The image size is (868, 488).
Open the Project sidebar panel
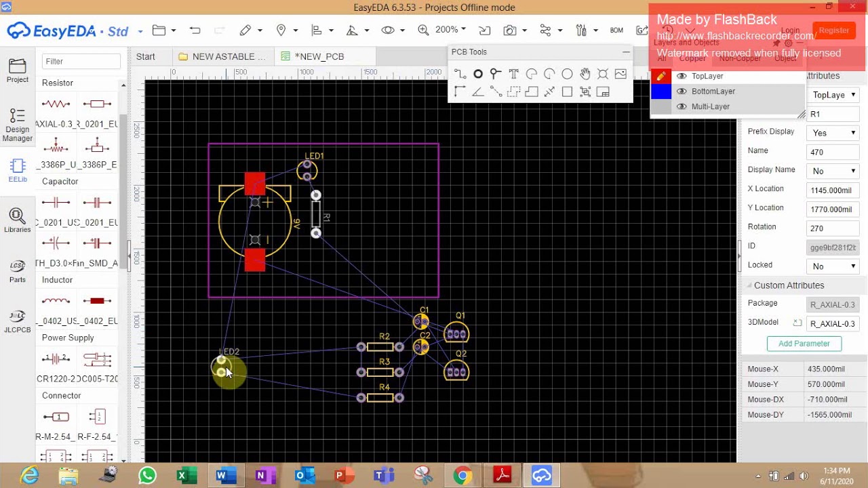18,70
